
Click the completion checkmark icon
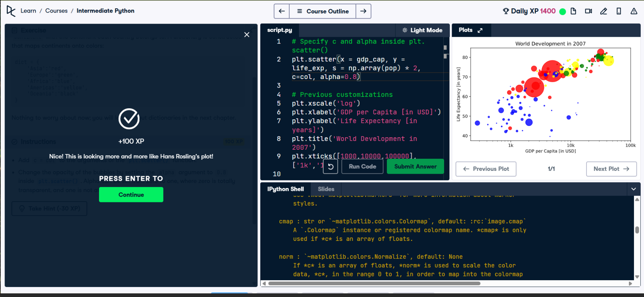pyautogui.click(x=129, y=119)
